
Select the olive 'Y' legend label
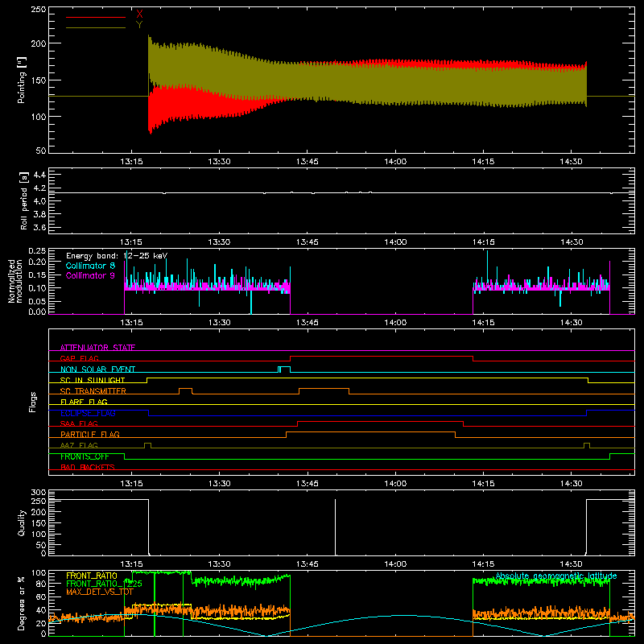[139, 25]
